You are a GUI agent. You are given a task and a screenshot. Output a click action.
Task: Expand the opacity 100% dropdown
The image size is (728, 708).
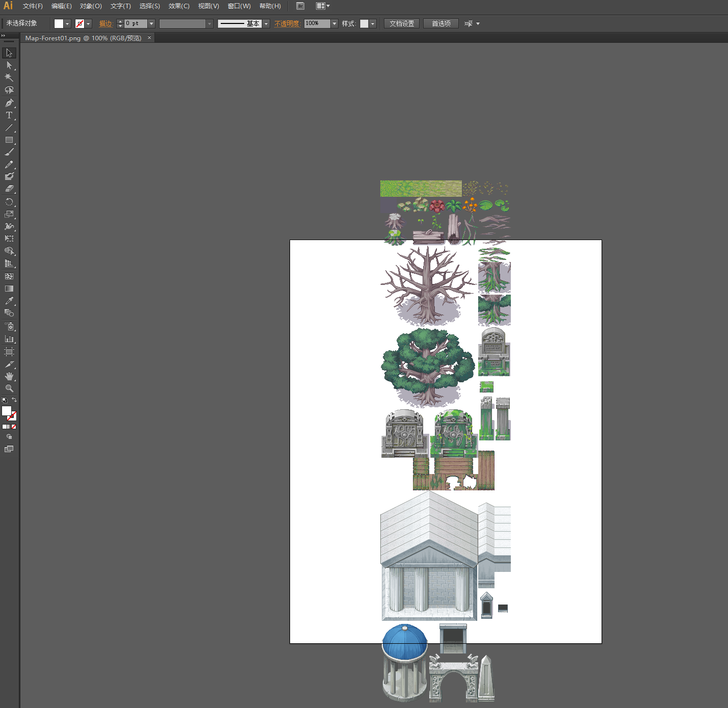point(334,23)
